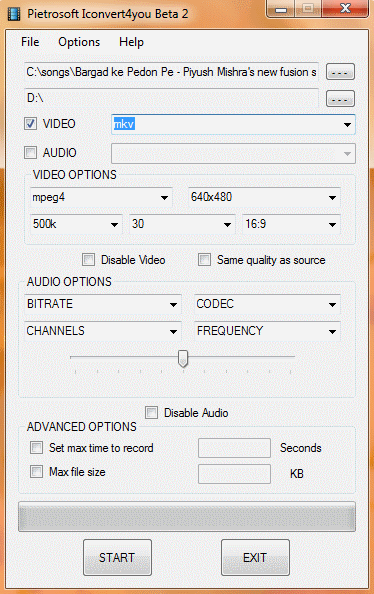Open the 30 frame rate dropdown
The height and width of the screenshot is (594, 374).
pos(182,224)
